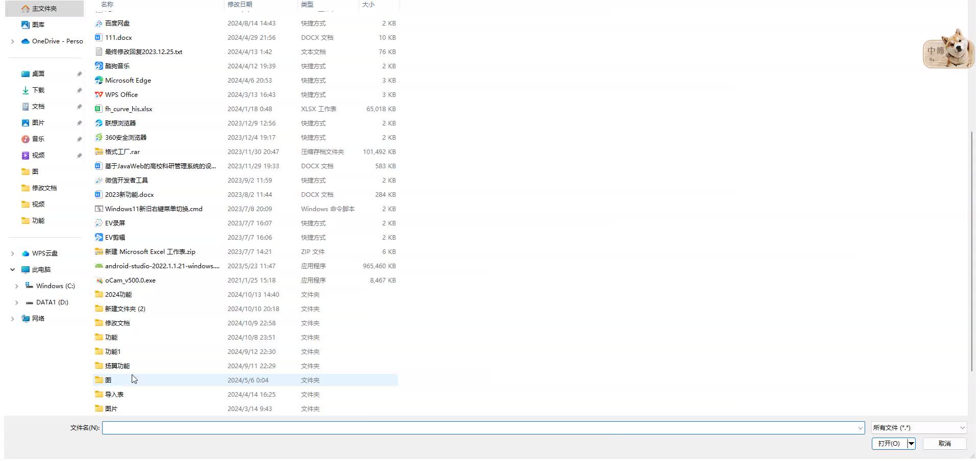The height and width of the screenshot is (461, 980).
Task: Select the android-studio installer icon
Action: pos(99,266)
